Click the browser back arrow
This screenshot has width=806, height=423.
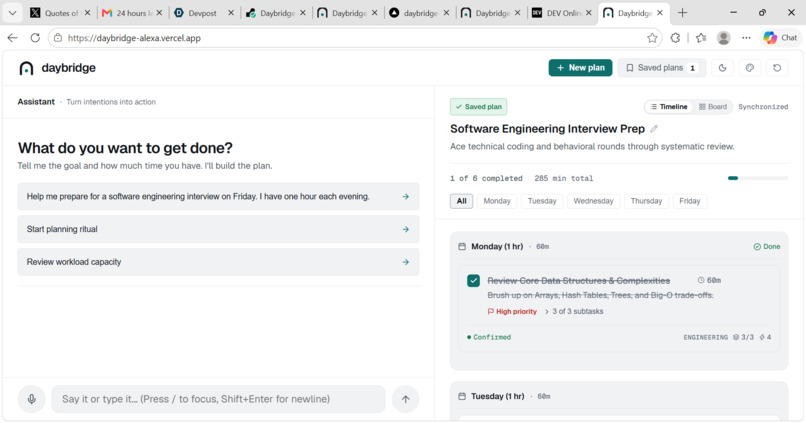coord(12,38)
